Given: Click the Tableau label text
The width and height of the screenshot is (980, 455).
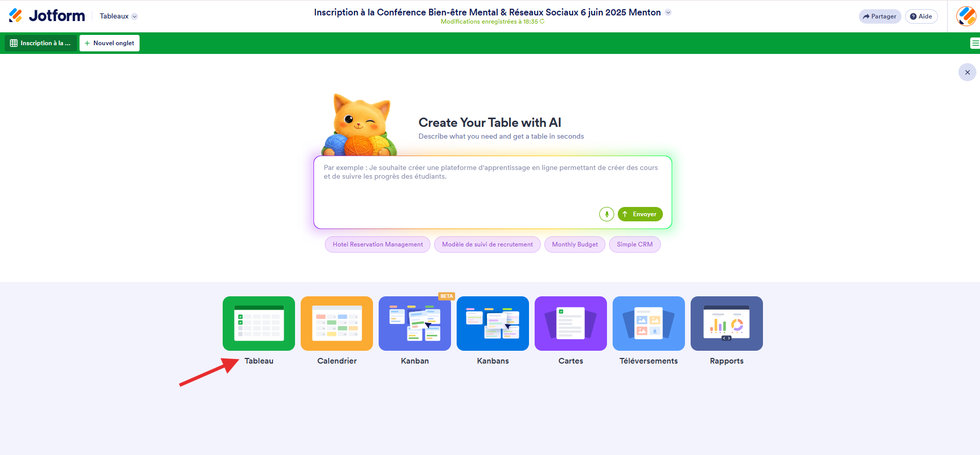Looking at the screenshot, I should (x=259, y=361).
